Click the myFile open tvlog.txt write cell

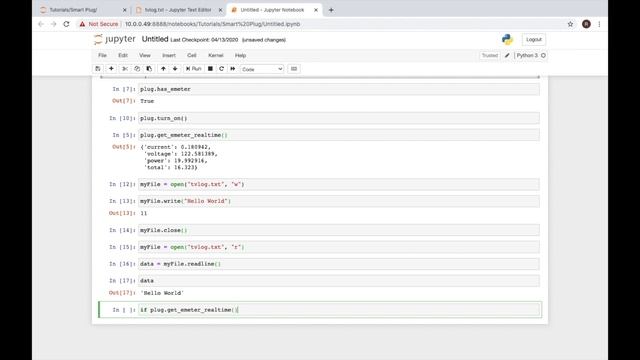338,184
